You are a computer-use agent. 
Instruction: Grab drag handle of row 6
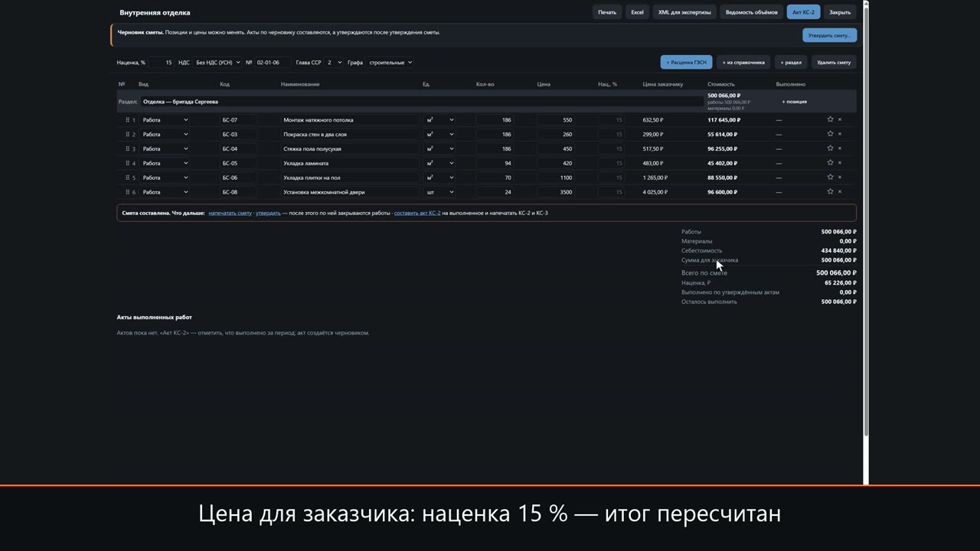tap(128, 193)
